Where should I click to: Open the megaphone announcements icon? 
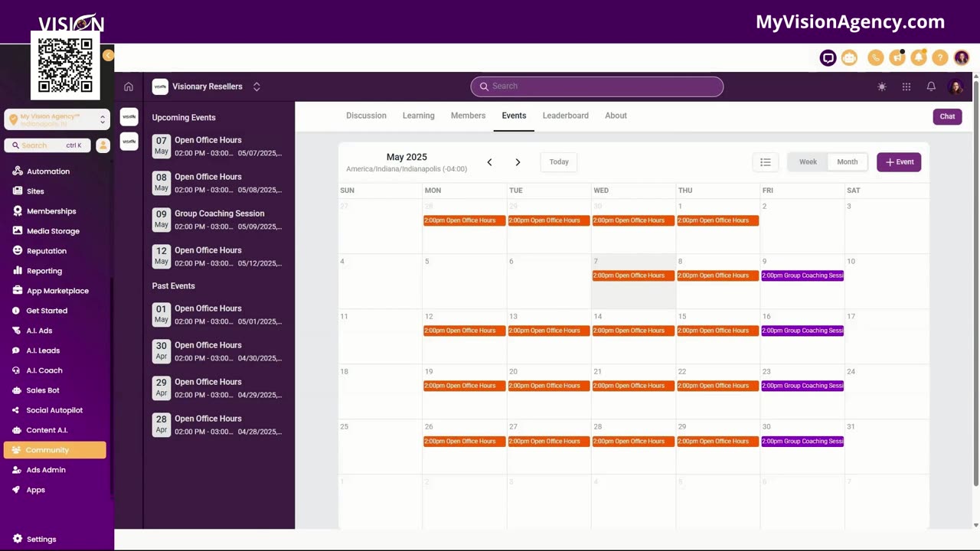click(897, 58)
